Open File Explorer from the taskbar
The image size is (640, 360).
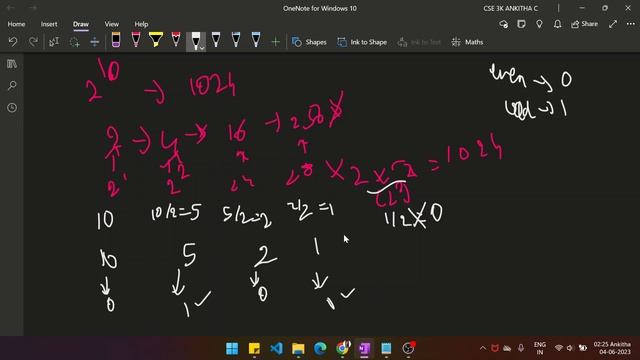click(298, 348)
